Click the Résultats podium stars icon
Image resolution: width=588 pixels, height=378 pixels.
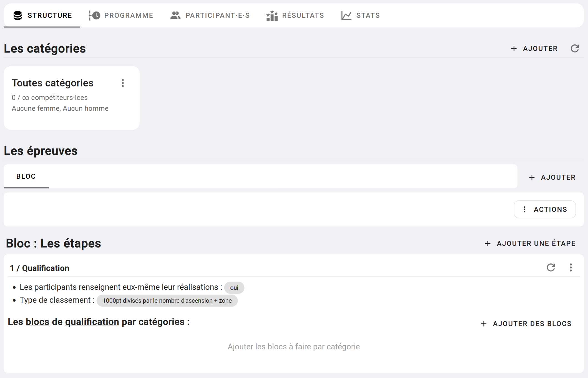(272, 16)
